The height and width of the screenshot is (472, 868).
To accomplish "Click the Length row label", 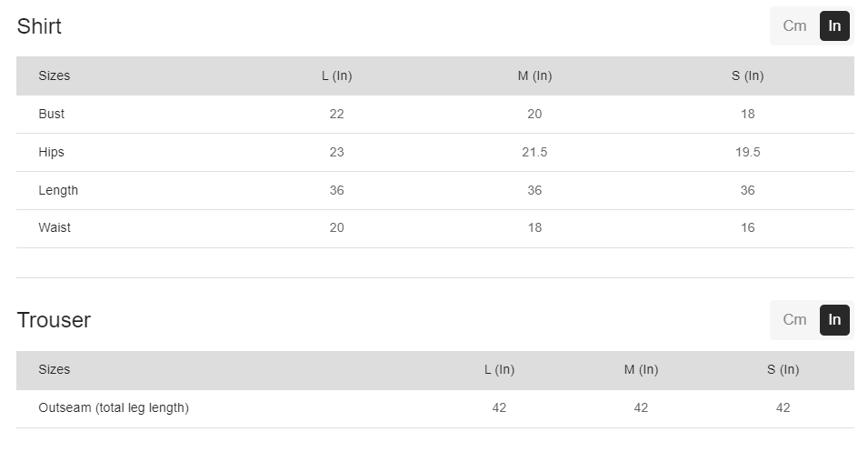I will coord(58,191).
